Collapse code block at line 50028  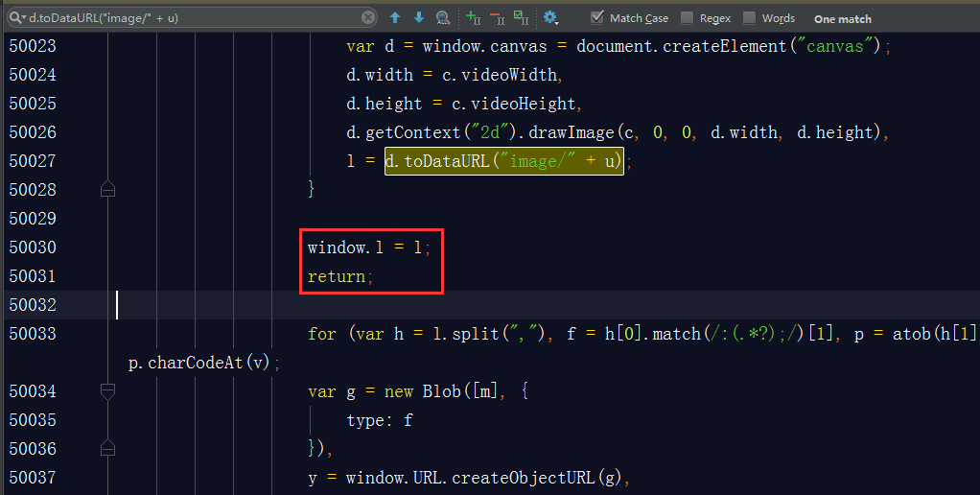[x=107, y=189]
